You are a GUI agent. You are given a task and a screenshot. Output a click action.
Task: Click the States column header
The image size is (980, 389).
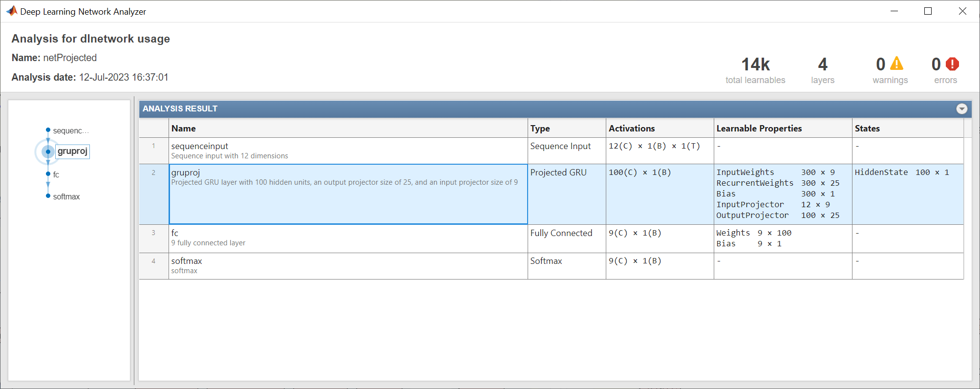[867, 129]
